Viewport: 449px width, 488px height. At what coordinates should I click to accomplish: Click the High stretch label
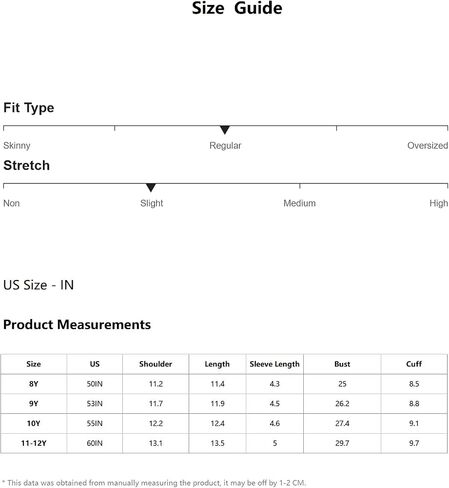[x=438, y=203]
